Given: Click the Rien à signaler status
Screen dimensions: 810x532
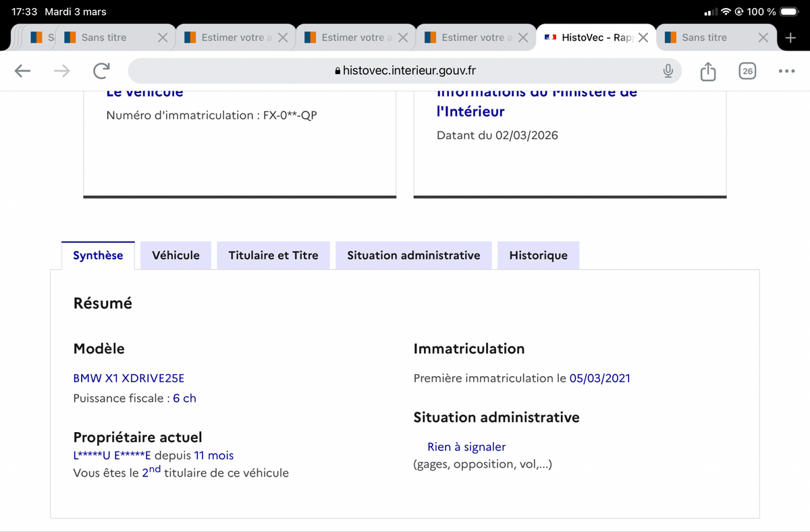Looking at the screenshot, I should click(x=466, y=447).
